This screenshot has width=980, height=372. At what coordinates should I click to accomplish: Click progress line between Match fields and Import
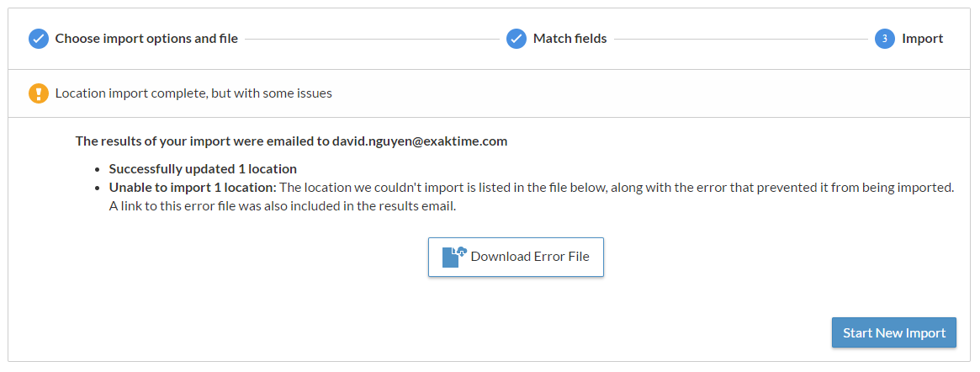click(x=740, y=39)
